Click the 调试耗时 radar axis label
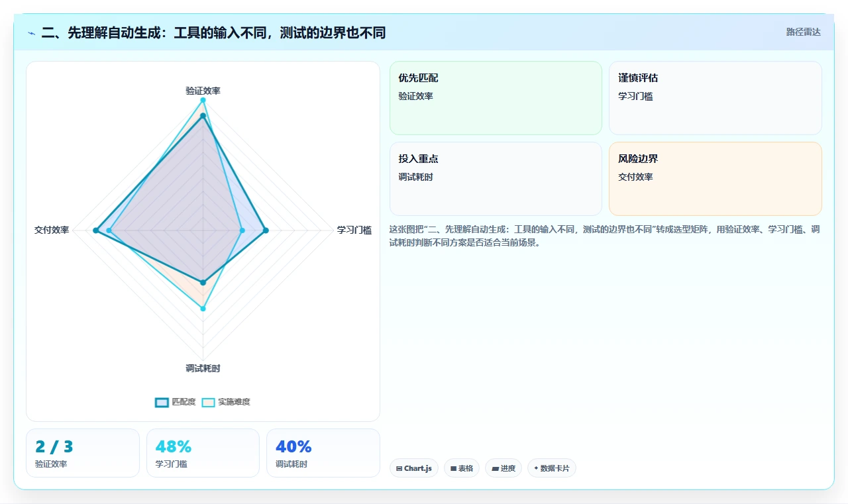Image resolution: width=848 pixels, height=504 pixels. [203, 368]
